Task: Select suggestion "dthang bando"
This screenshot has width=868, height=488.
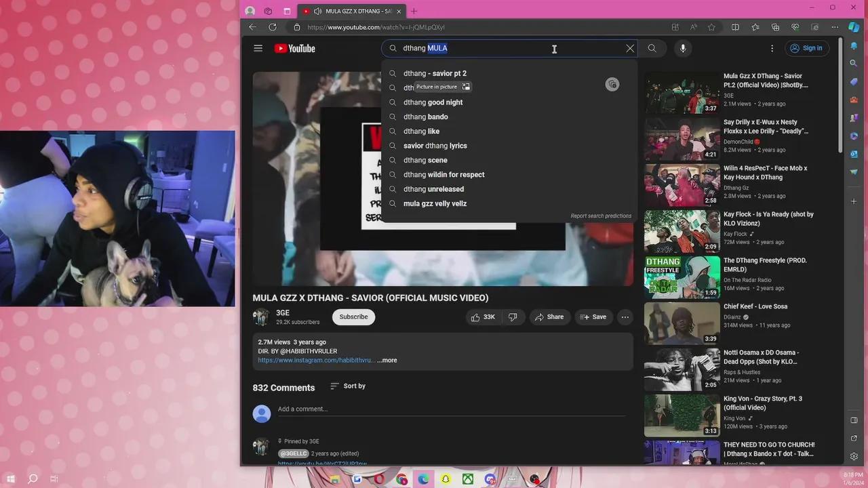Action: (509, 117)
